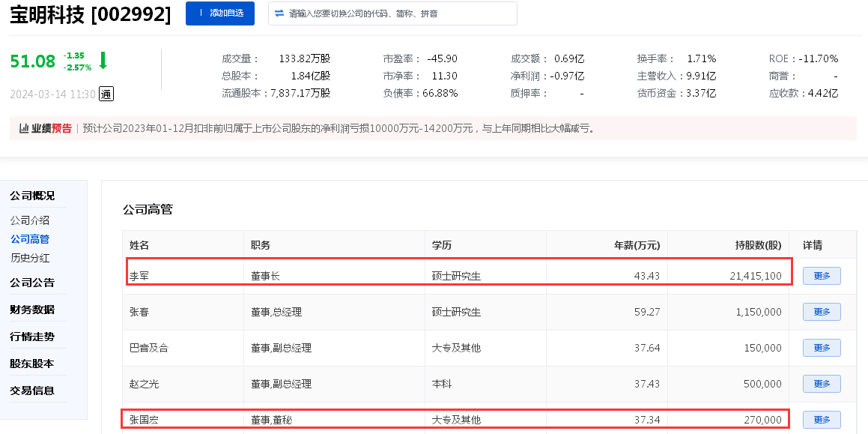Open the 公司公告 sidebar section
Screen dimensions: 868x434
tap(32, 283)
